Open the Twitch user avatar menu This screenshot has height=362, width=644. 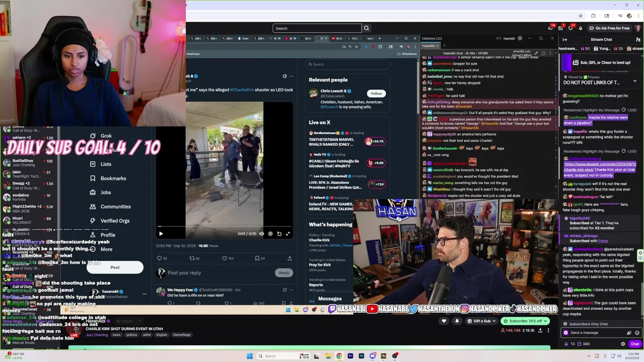[638, 28]
